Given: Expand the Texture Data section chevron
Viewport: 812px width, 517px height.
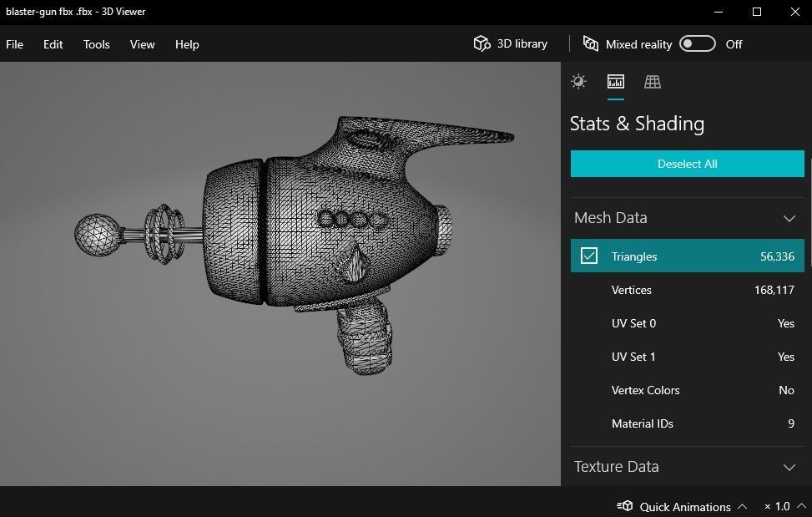Looking at the screenshot, I should [x=789, y=467].
